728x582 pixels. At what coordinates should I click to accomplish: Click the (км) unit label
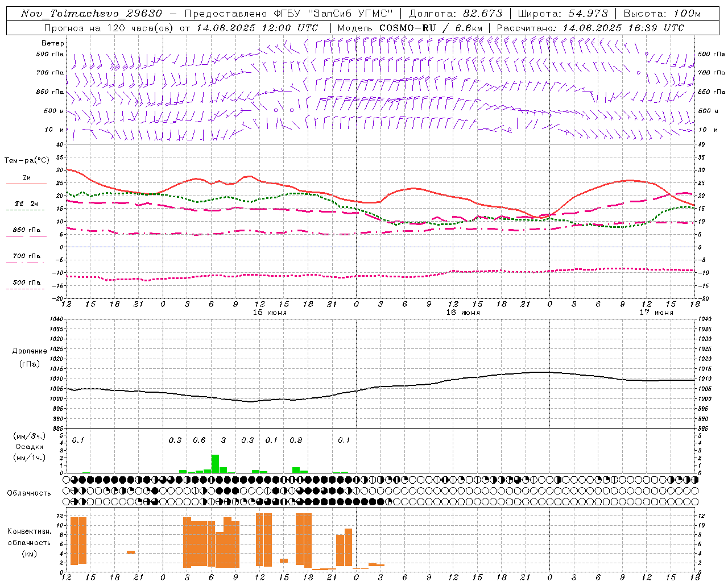click(29, 554)
